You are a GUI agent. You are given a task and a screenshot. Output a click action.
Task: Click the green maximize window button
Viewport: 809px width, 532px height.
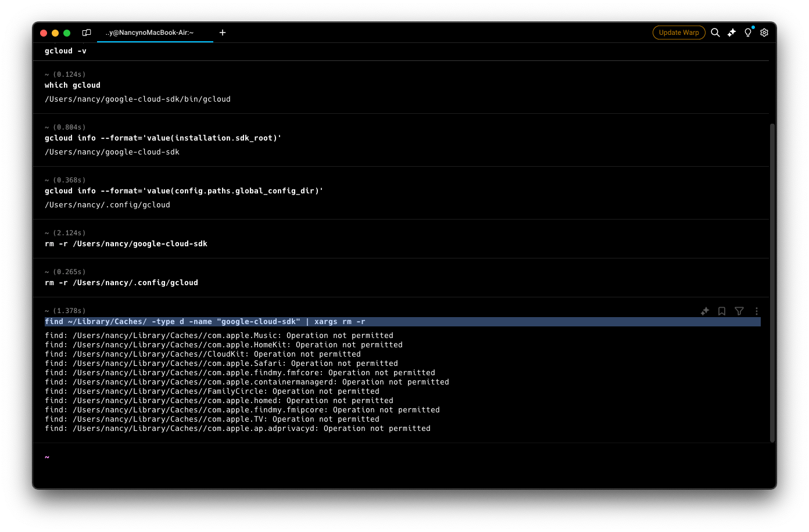tap(67, 33)
